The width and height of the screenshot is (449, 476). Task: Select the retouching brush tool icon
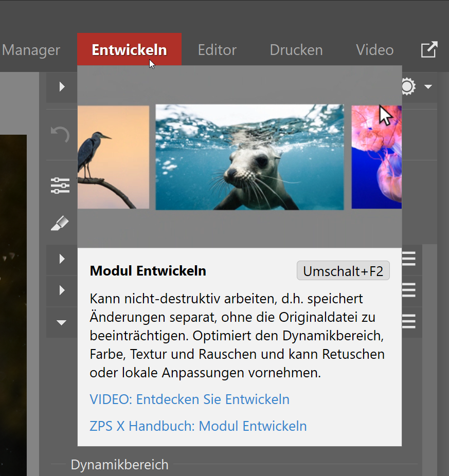tap(60, 223)
